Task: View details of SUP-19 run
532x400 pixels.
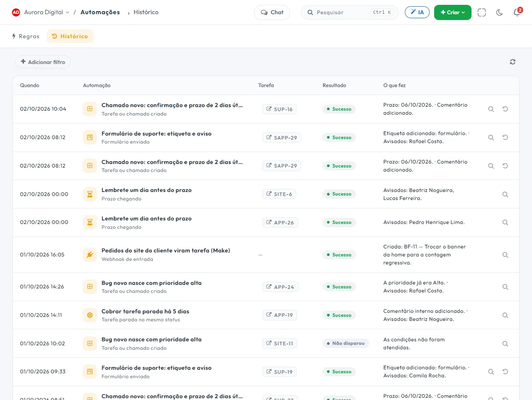Action: (491, 372)
